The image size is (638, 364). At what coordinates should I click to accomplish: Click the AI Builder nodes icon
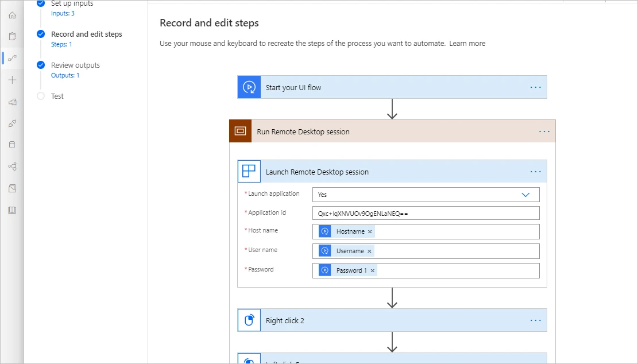coord(11,166)
